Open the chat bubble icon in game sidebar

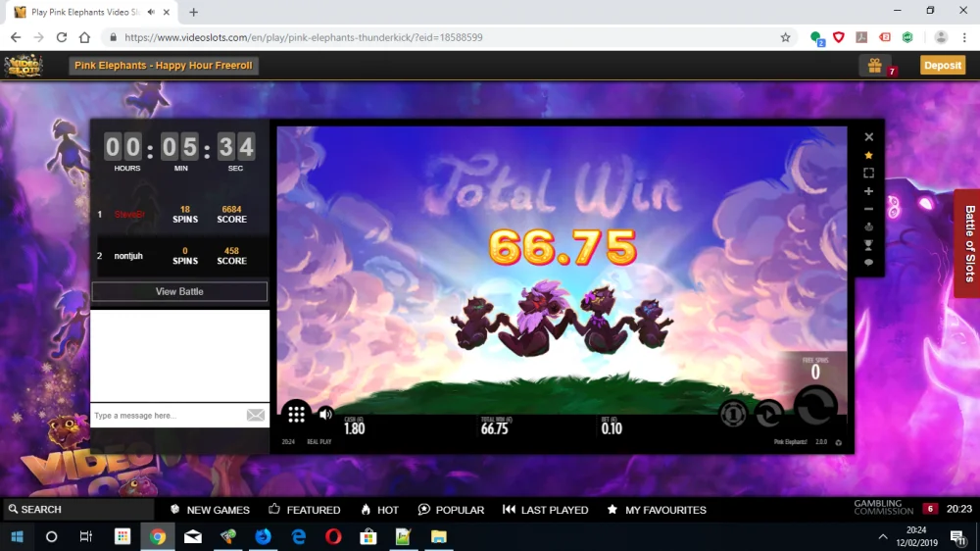868,263
